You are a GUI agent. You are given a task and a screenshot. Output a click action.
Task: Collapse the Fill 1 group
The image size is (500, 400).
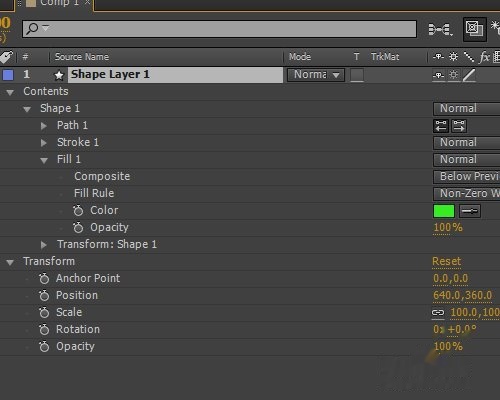pos(44,160)
